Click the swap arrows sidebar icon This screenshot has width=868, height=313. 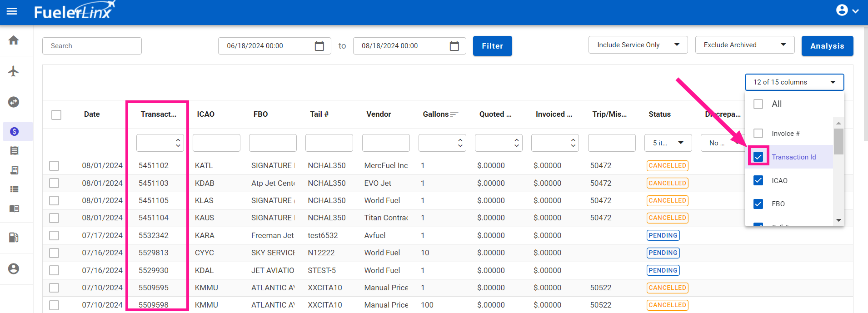[14, 102]
